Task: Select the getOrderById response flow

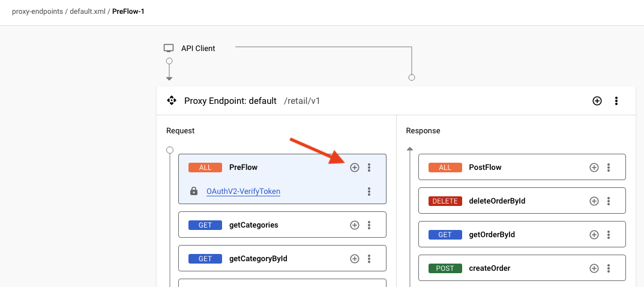Action: point(522,234)
